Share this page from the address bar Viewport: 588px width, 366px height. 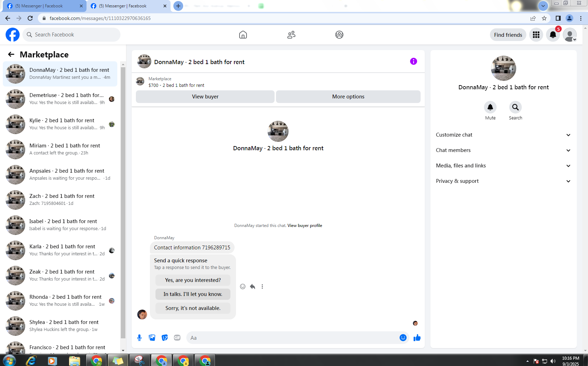533,18
